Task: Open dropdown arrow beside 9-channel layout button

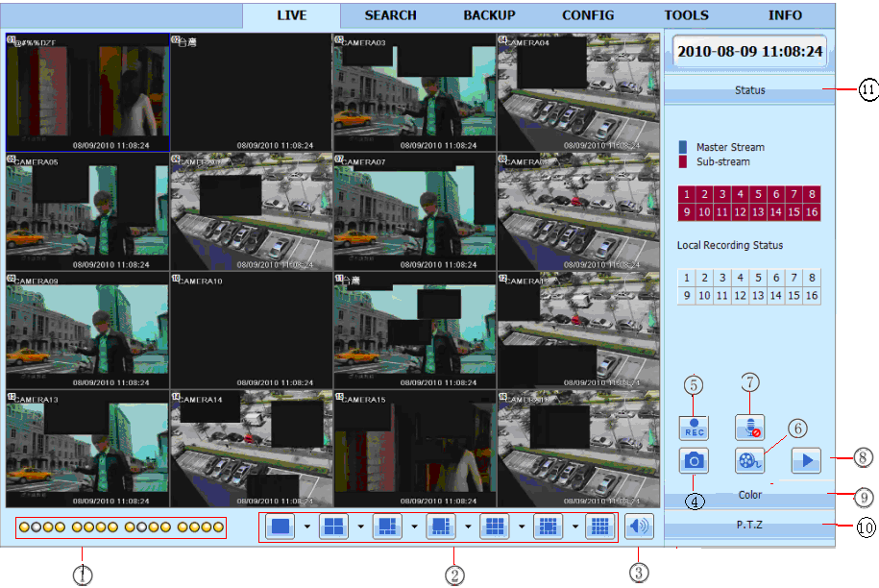Action: [522, 527]
